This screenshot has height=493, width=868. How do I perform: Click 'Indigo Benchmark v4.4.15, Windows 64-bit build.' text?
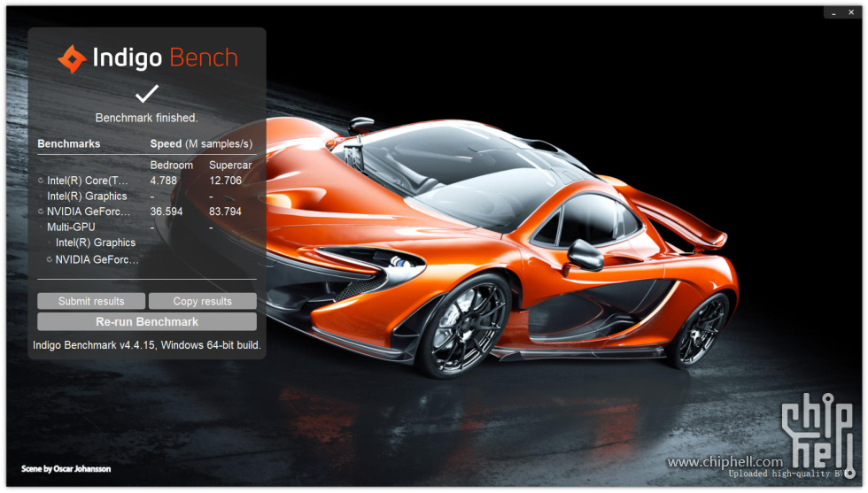(147, 345)
